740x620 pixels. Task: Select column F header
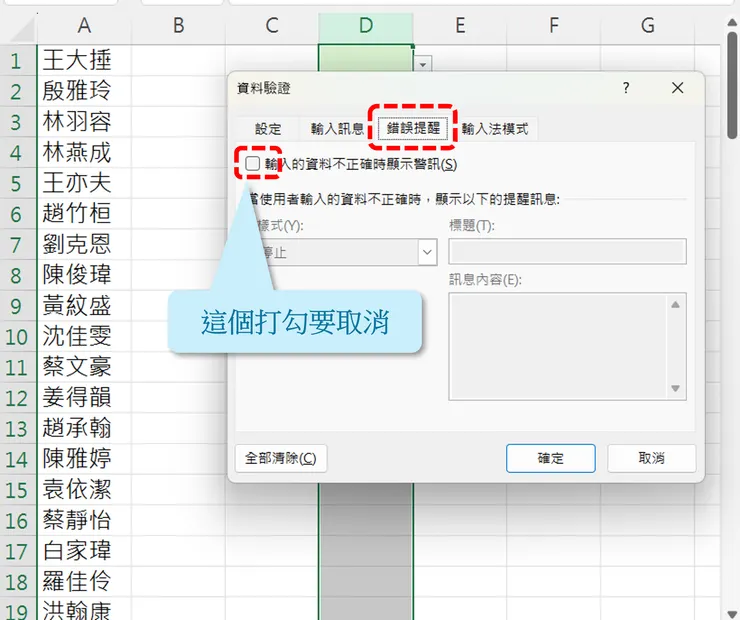554,25
